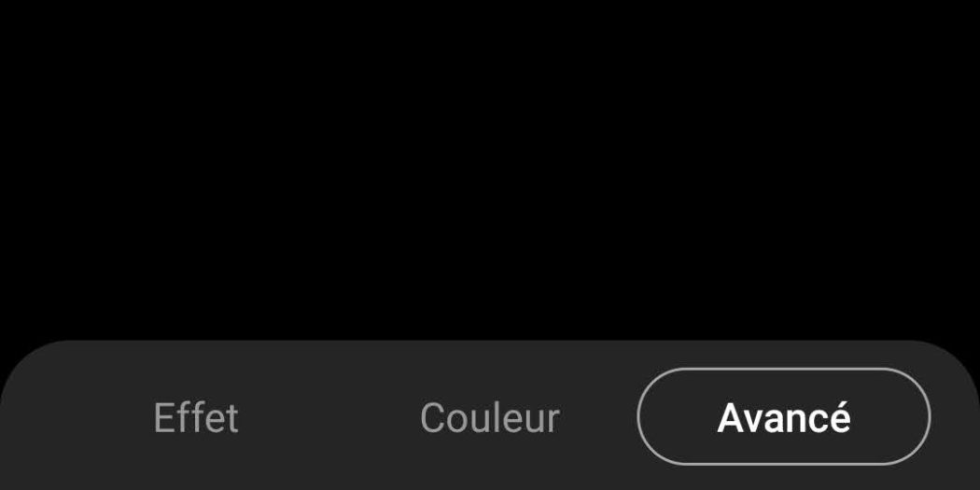Screen dimensions: 980x490
Task: Choose Avancé in the bottom bar
Action: coord(784,416)
